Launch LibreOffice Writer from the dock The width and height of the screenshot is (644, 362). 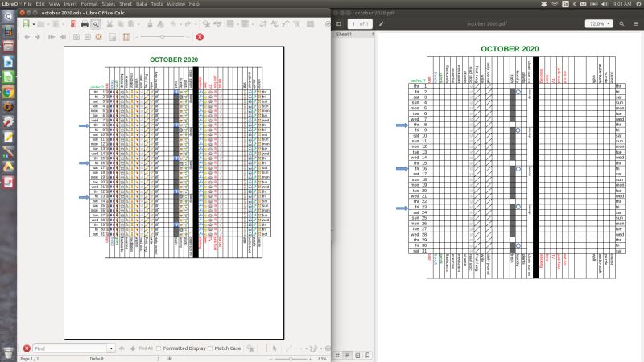point(8,62)
